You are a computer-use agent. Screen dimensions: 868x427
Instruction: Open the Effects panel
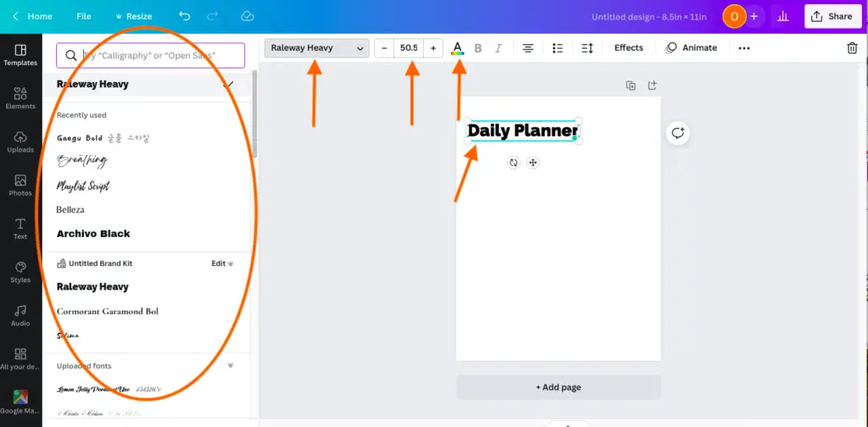tap(629, 48)
